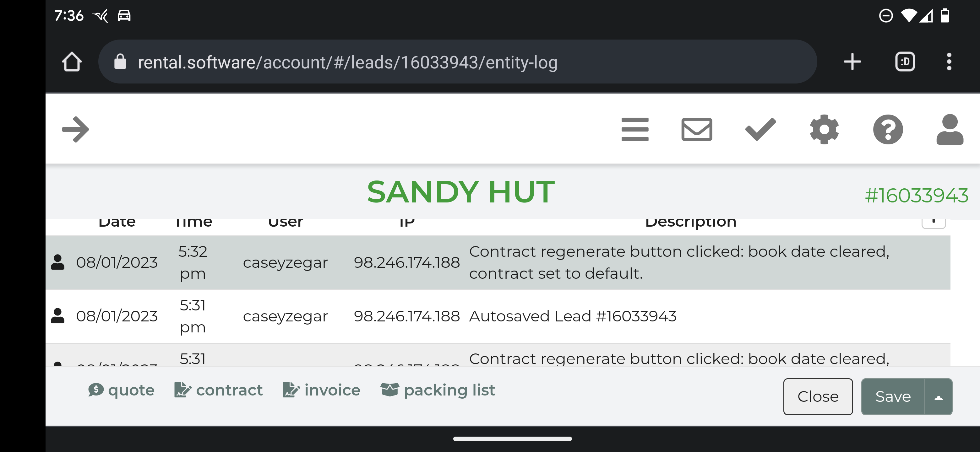Screen dimensions: 980x452
Task: Open the browser tab switcher
Action: (905, 62)
